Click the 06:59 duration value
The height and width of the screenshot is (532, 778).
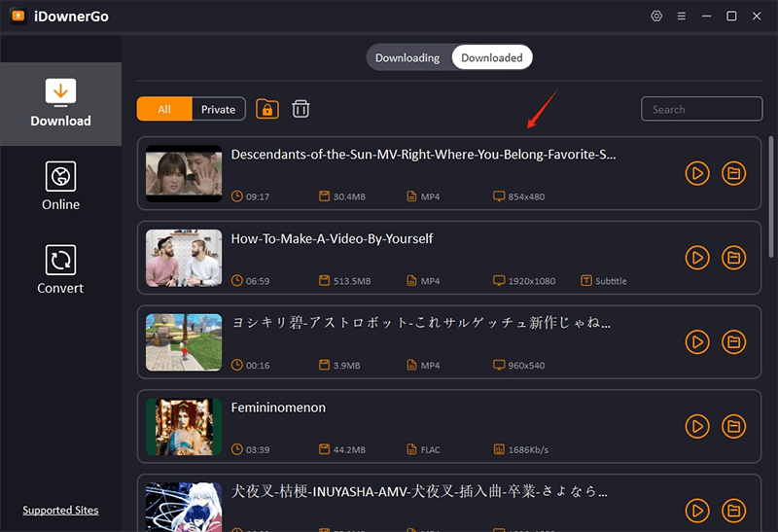pos(258,281)
